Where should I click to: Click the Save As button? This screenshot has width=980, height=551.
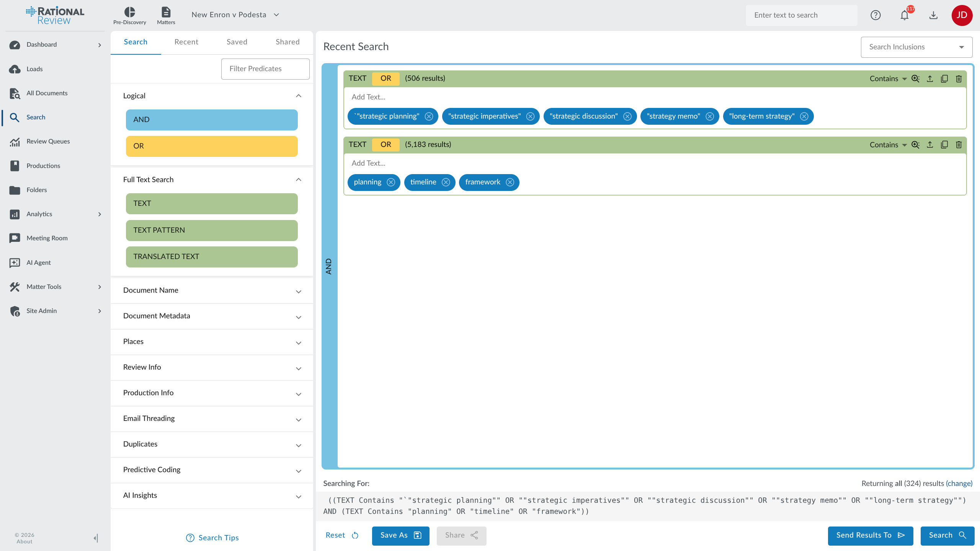click(x=400, y=535)
